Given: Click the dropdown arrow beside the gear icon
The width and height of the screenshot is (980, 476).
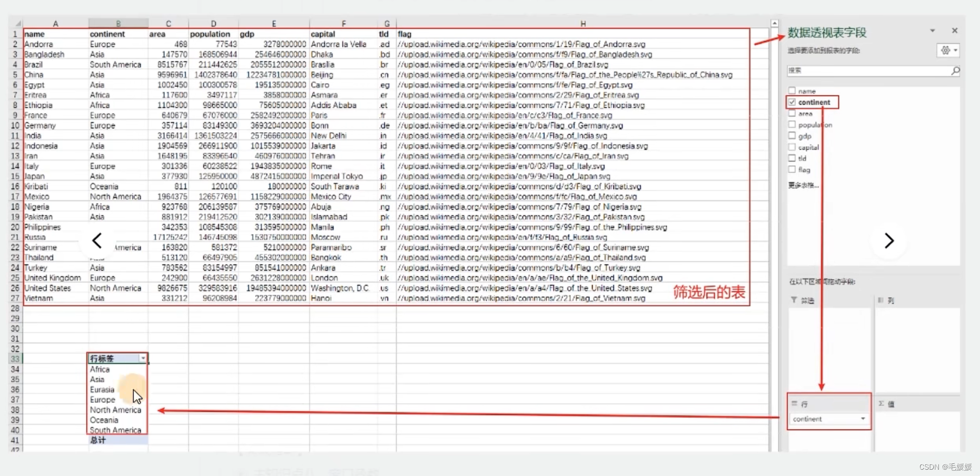Looking at the screenshot, I should (955, 50).
